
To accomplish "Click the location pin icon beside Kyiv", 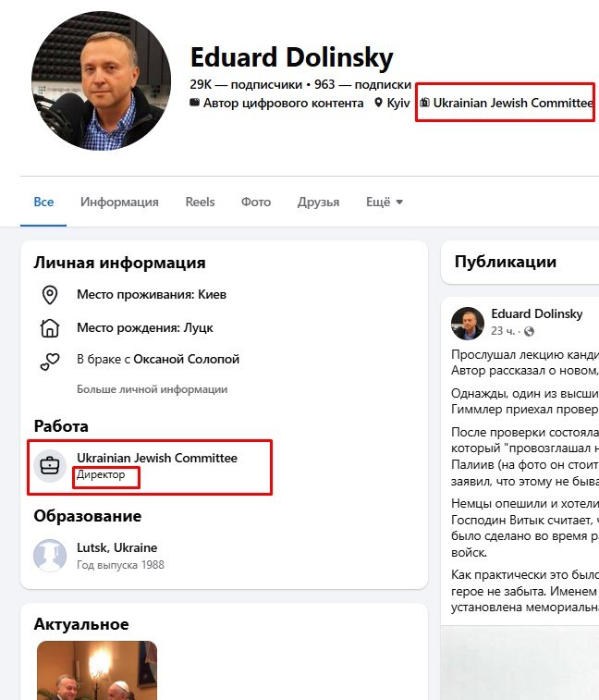I will [379, 103].
